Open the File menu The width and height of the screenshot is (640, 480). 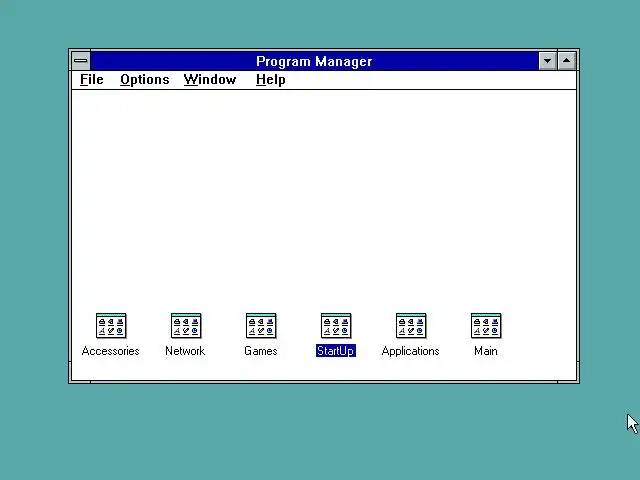coord(91,80)
